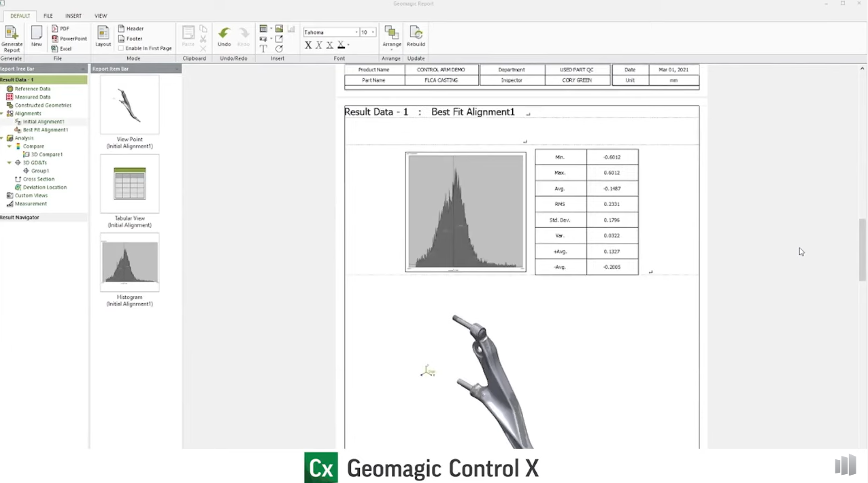Select Deviation Location tree item
Viewport: 868px width, 483px height.
pyautogui.click(x=44, y=187)
